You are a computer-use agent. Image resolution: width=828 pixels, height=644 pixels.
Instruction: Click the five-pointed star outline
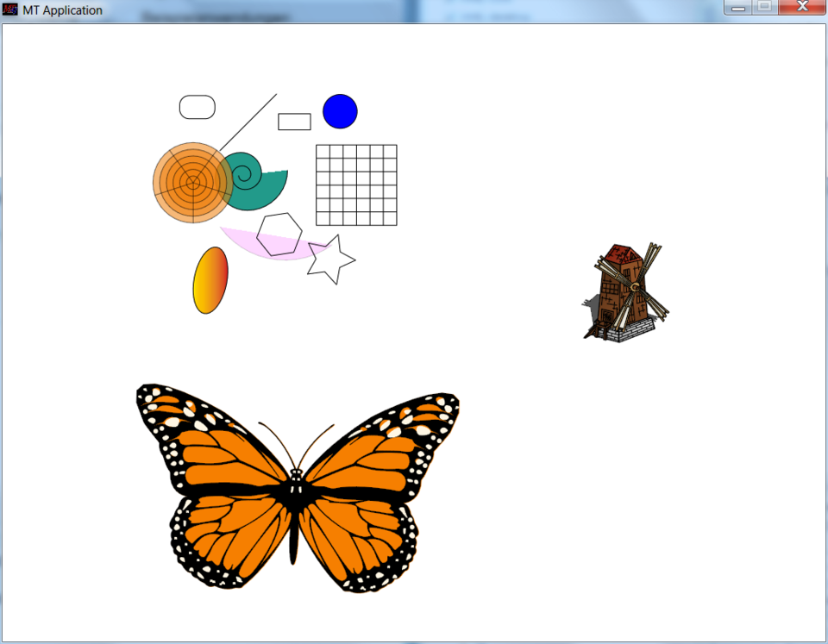pos(330,259)
